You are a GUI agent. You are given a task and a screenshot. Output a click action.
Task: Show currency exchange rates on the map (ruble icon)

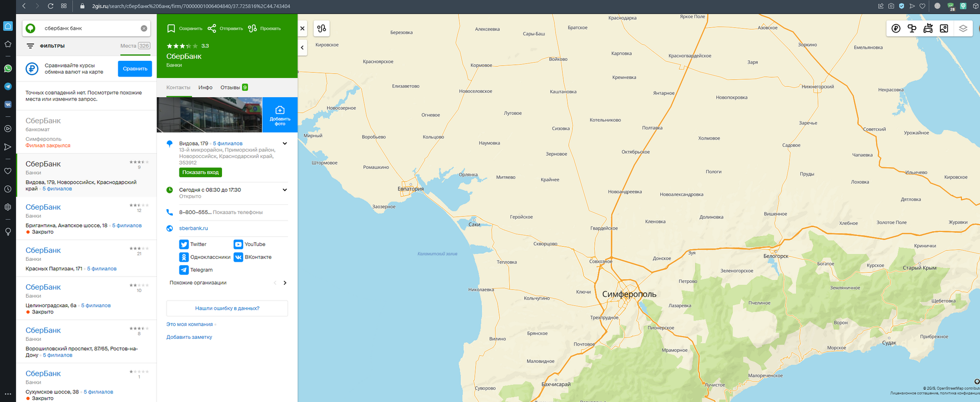[x=896, y=28]
